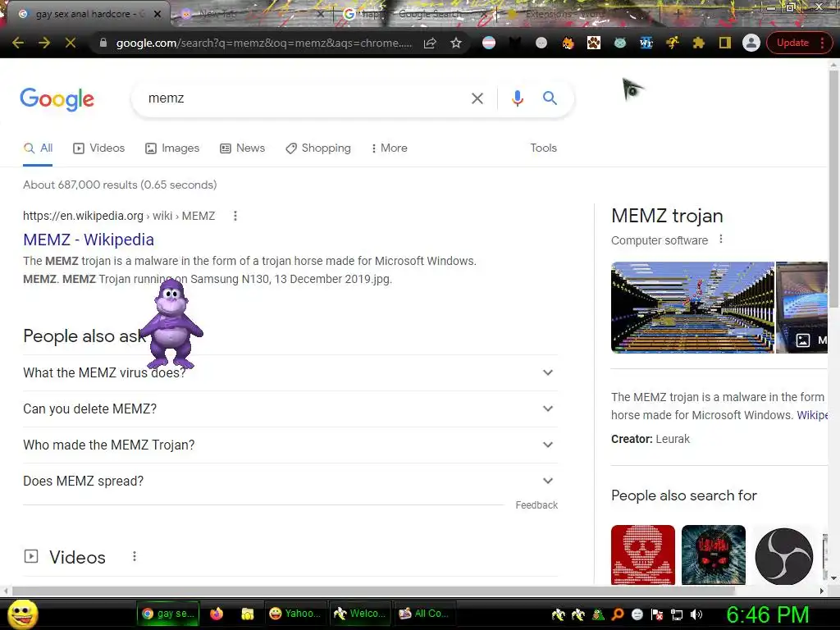The image size is (840, 630).
Task: Go back using the browser back arrow
Action: [18, 43]
